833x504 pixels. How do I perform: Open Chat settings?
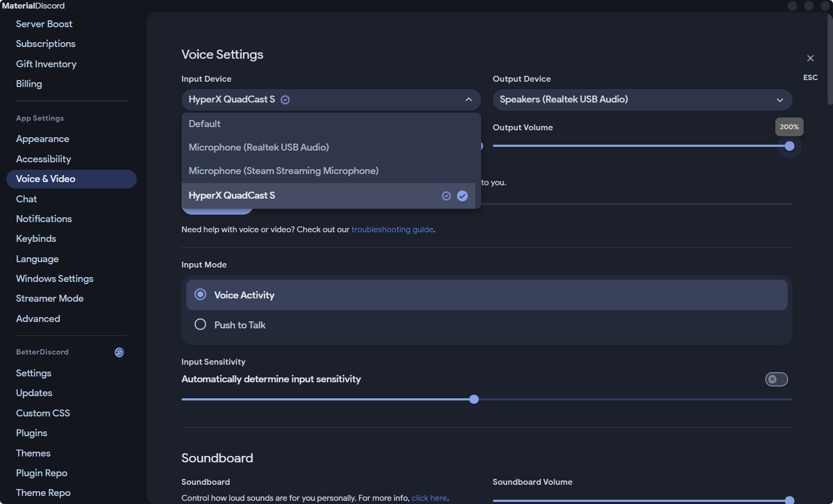click(x=27, y=199)
